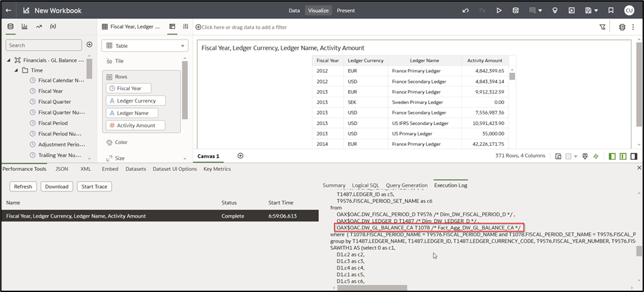644x292 pixels.
Task: Preview workbook with the play icon
Action: pyautogui.click(x=499, y=11)
